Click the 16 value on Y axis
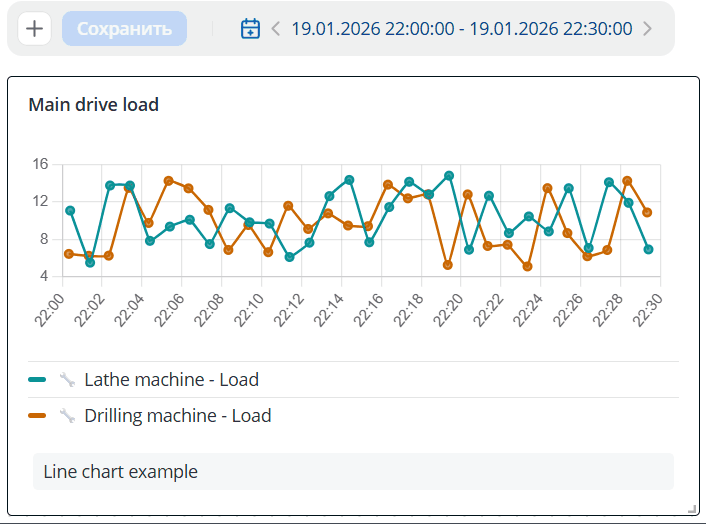The width and height of the screenshot is (706, 524). pyautogui.click(x=40, y=163)
